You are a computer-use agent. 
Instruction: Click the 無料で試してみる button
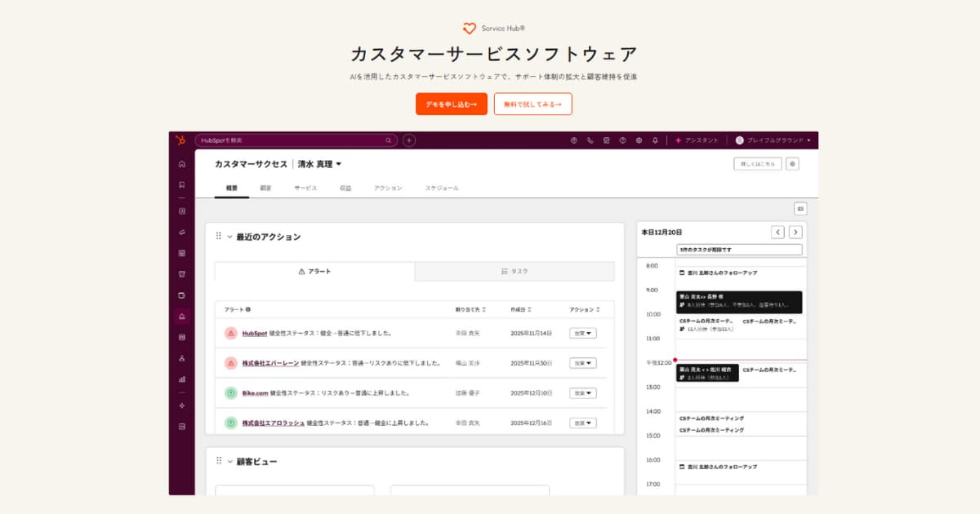click(532, 104)
